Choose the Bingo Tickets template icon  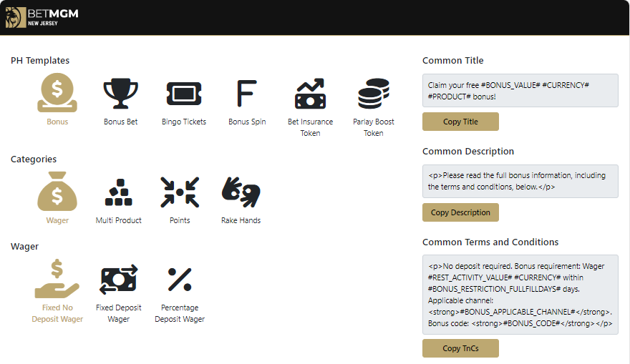coord(183,94)
